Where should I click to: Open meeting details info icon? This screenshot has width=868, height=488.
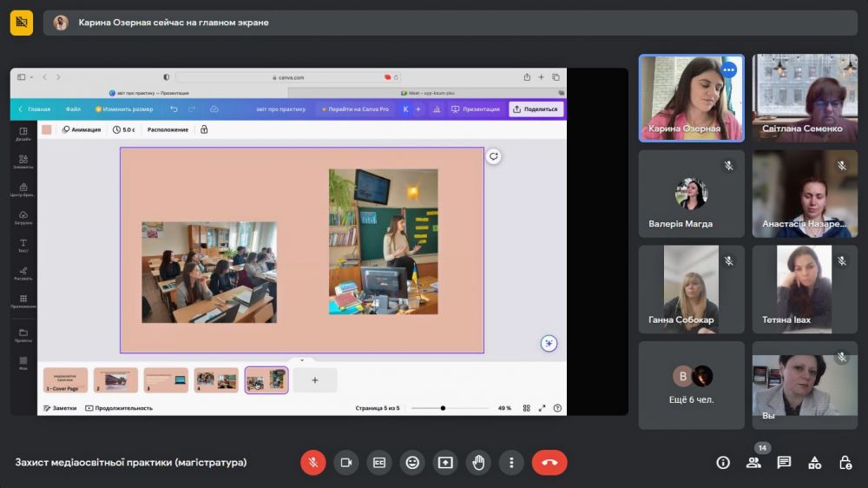coord(723,463)
